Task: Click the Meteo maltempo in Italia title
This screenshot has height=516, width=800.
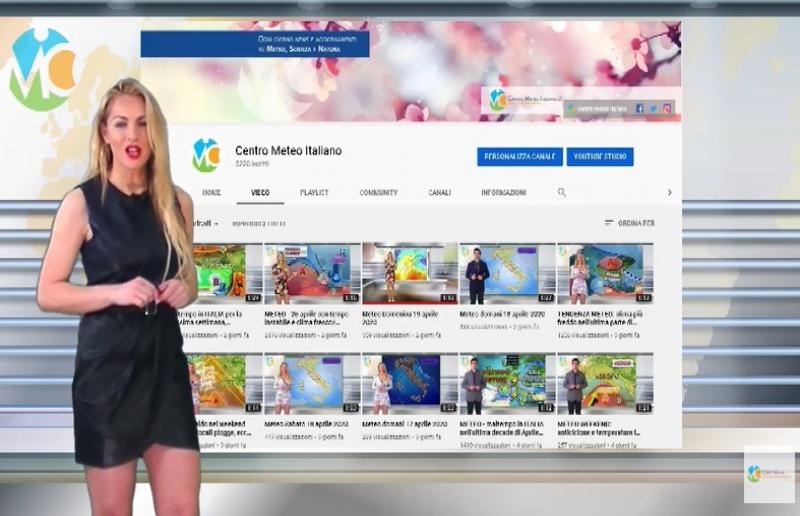Action: click(x=502, y=428)
